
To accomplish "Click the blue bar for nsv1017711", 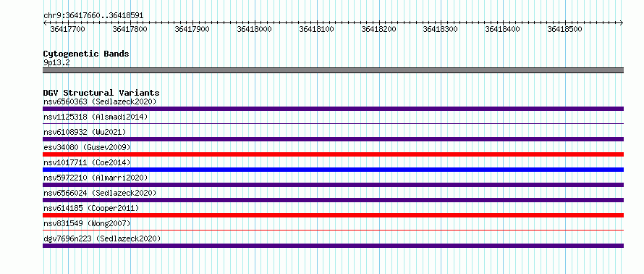I will (x=333, y=170).
